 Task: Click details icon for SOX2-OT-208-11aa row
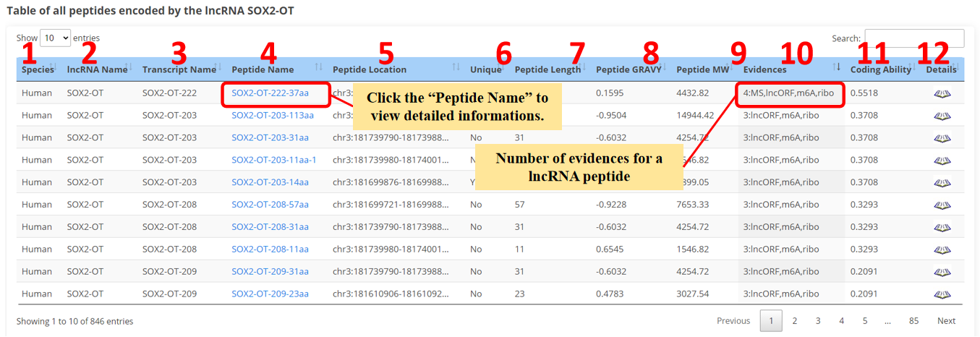click(x=941, y=250)
